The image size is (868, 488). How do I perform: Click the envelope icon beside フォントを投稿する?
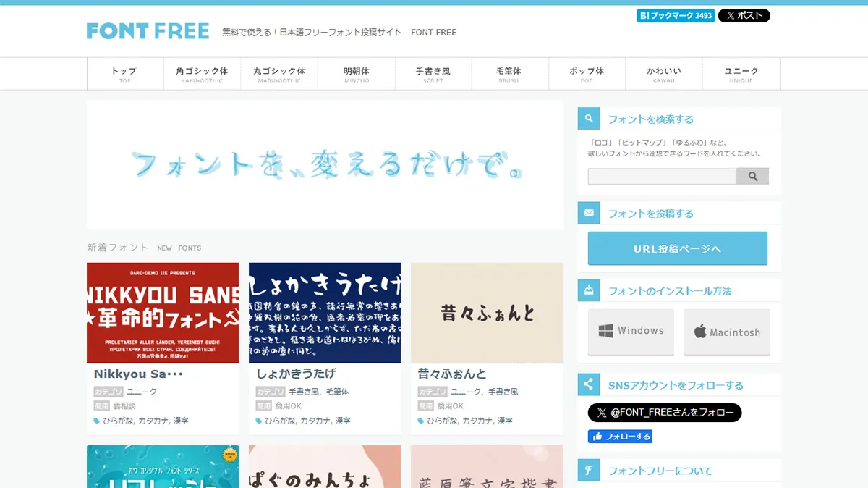tap(587, 212)
